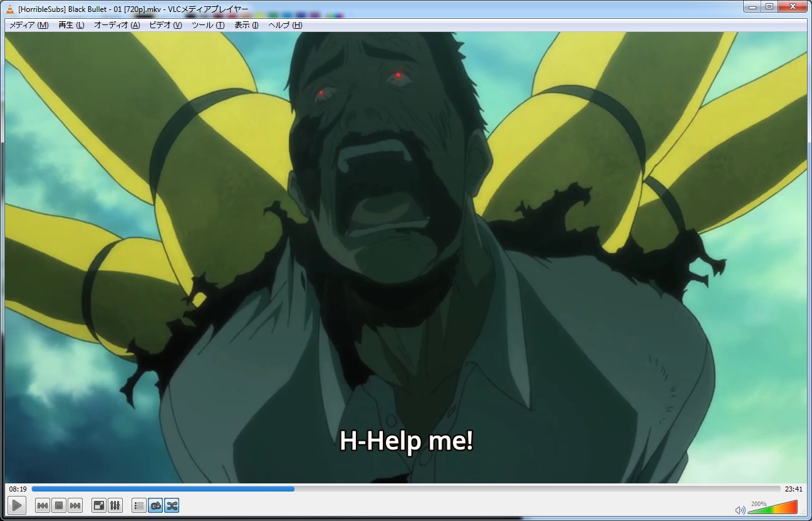Click the Play button
The image size is (812, 521).
coord(17,505)
